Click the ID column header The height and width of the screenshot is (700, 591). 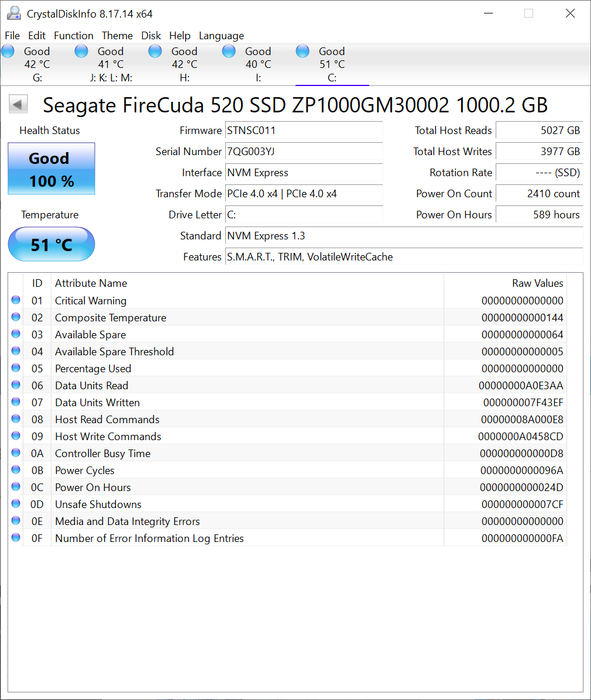click(x=37, y=283)
